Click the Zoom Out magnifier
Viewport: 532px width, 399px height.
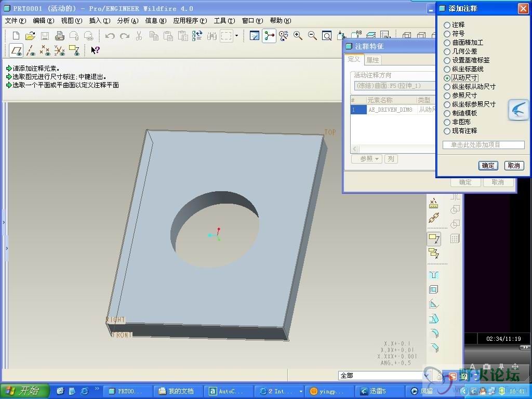(312, 36)
